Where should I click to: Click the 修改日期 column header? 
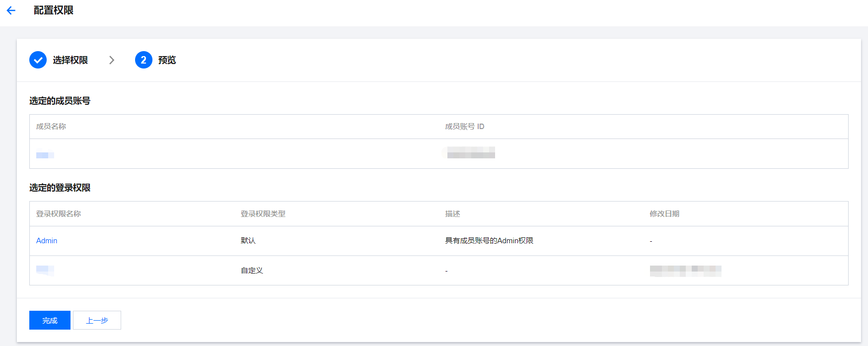(664, 214)
